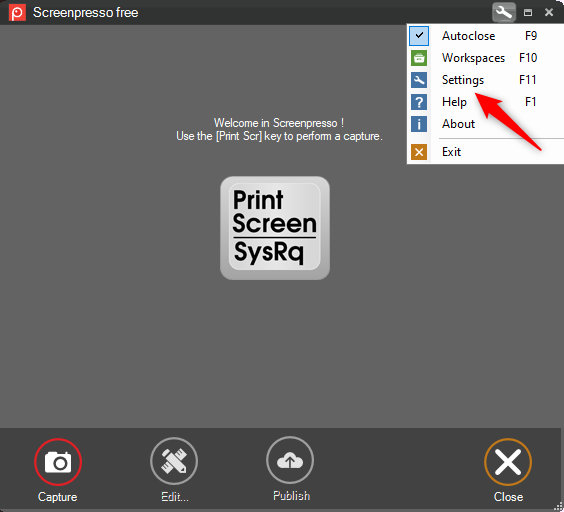
Task: Click the green Workspaces icon
Action: tap(419, 58)
